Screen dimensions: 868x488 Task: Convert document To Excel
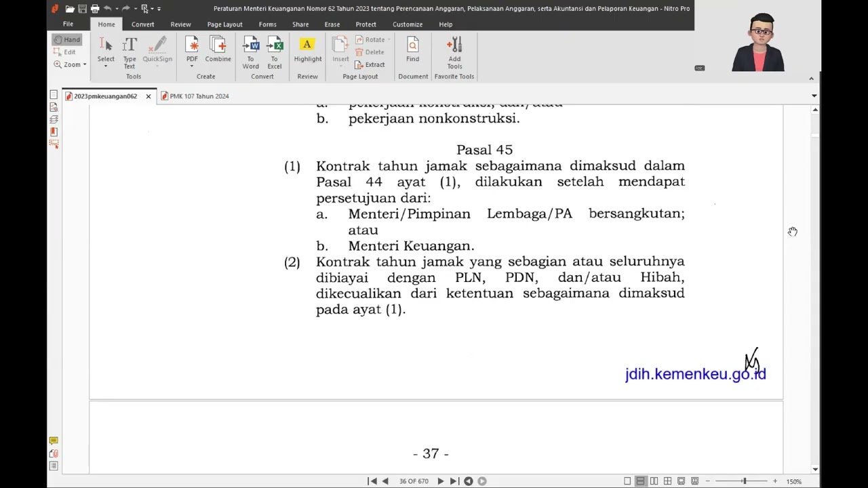coord(275,53)
